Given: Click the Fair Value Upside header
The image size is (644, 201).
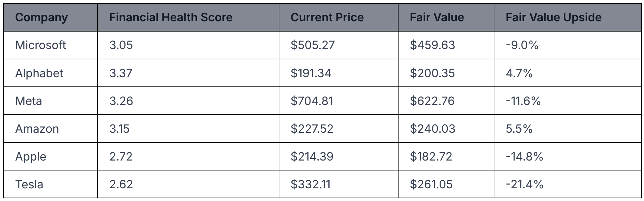Looking at the screenshot, I should (554, 17).
